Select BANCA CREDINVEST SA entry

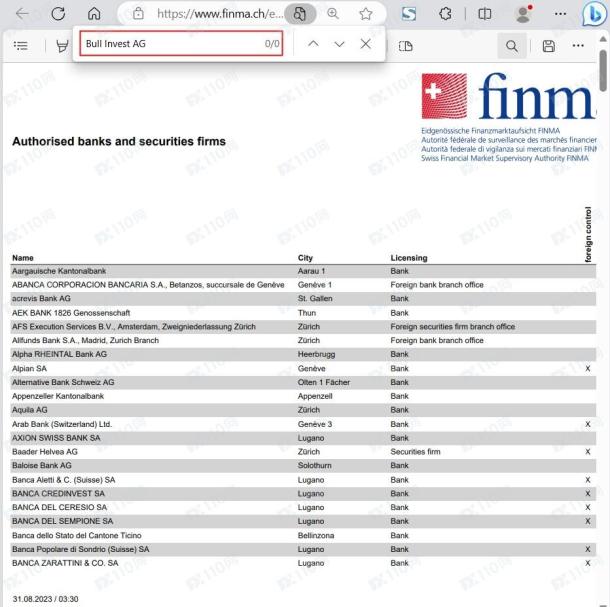pos(58,493)
